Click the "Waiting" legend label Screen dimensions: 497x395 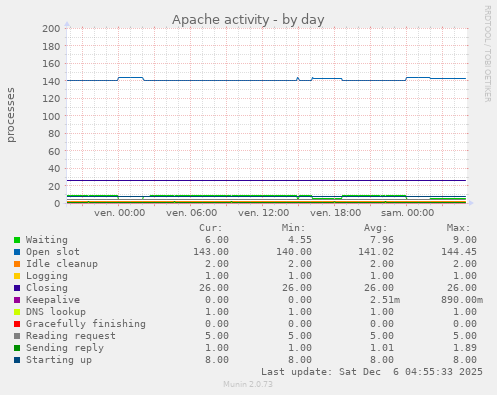(47, 240)
